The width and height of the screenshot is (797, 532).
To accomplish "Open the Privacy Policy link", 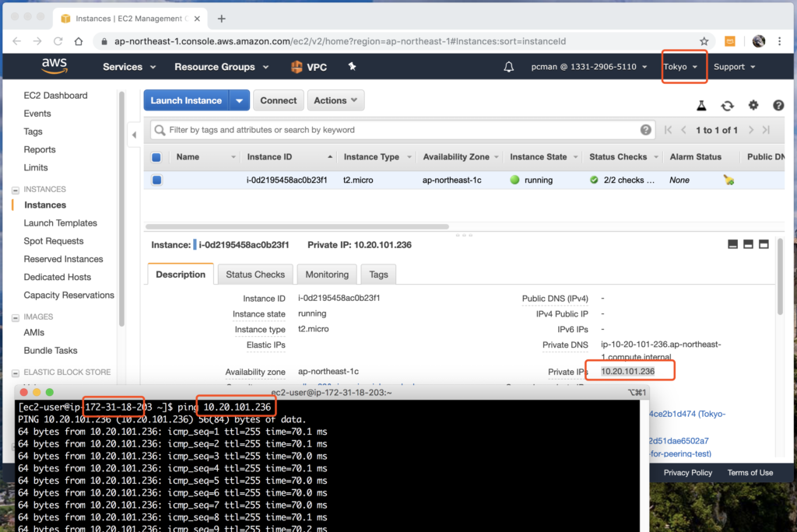I will tap(688, 473).
